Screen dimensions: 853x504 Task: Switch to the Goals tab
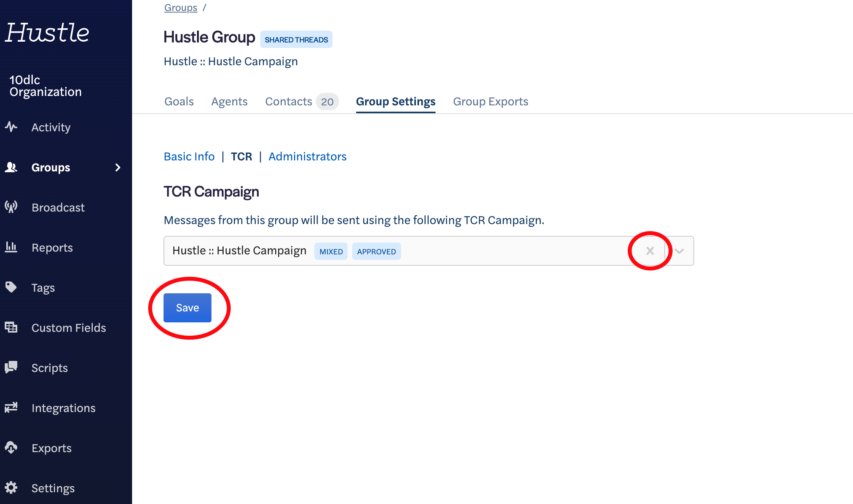(179, 101)
